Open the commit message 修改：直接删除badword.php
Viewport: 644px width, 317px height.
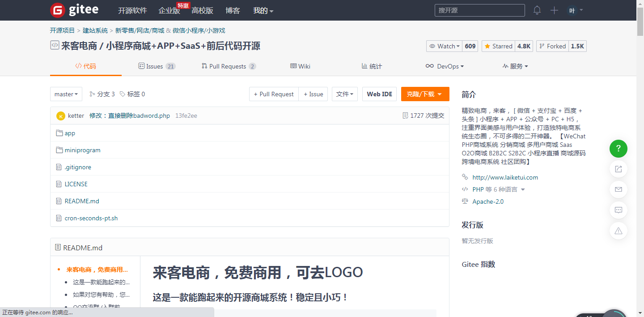(130, 116)
